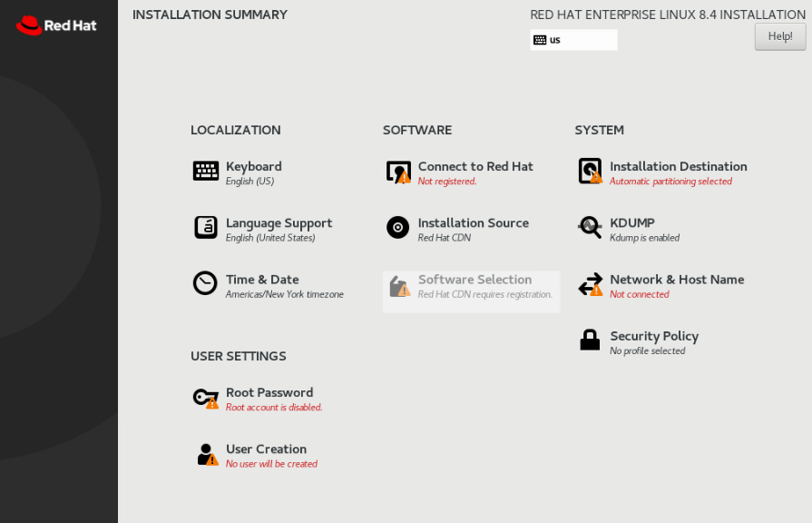
Task: Open the Network & Host Name label
Action: pyautogui.click(x=677, y=280)
